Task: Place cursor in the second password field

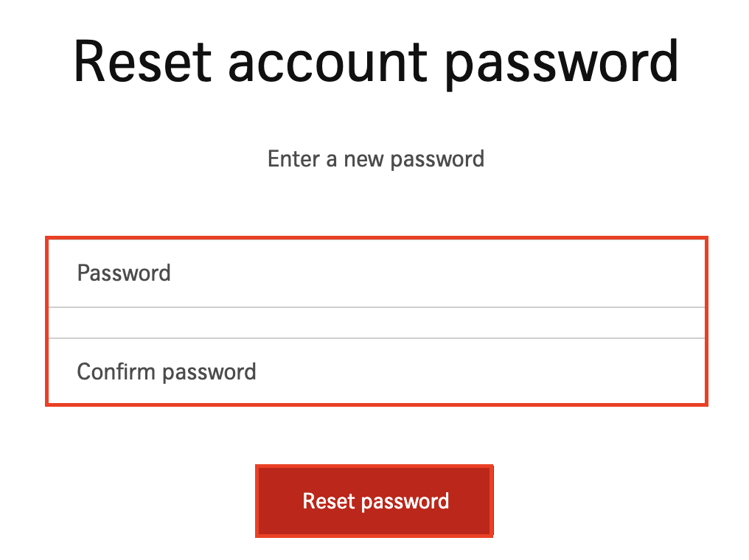Action: pos(376,371)
